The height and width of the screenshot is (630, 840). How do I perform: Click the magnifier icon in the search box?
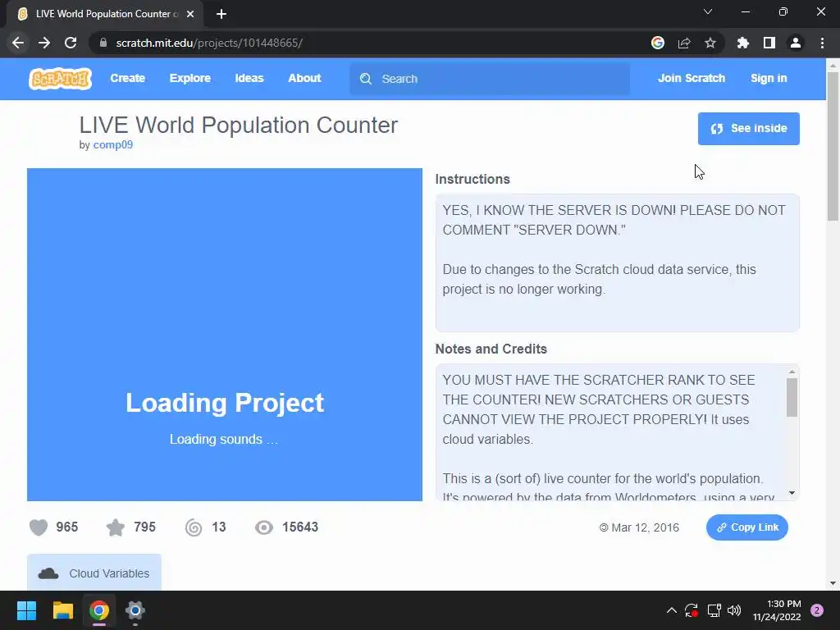click(x=366, y=79)
